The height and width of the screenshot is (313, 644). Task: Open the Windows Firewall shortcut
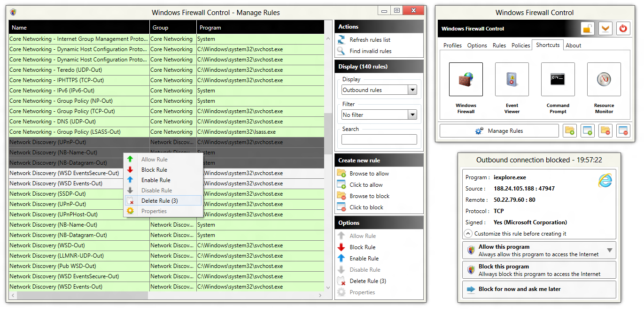coord(466,79)
